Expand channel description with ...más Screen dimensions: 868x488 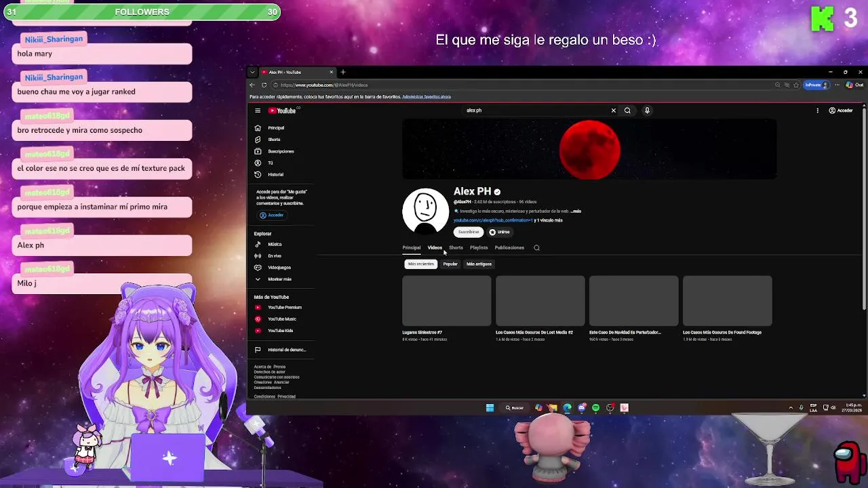[x=576, y=211]
